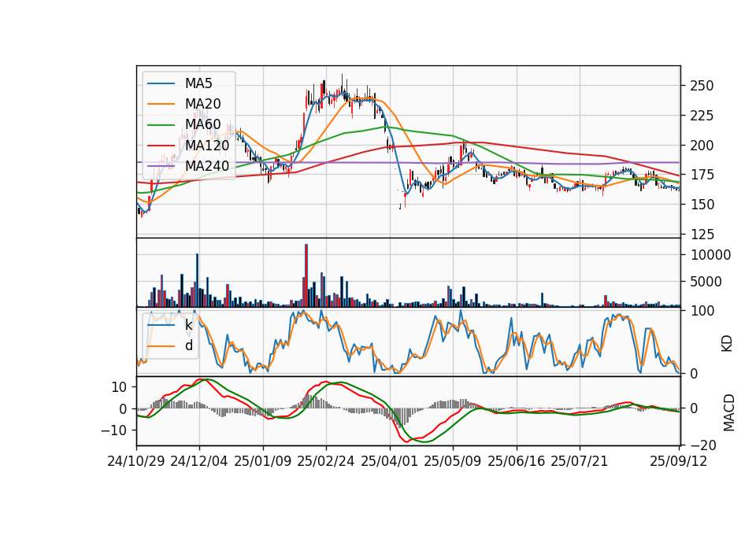Click the 5000 volume axis label
Image resolution: width=756 pixels, height=543 pixels.
(706, 282)
